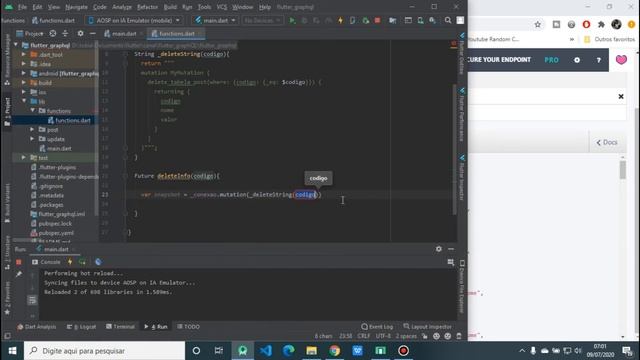This screenshot has width=640, height=360.
Task: Open main.dart run configuration dropdown
Action: pyautogui.click(x=215, y=20)
